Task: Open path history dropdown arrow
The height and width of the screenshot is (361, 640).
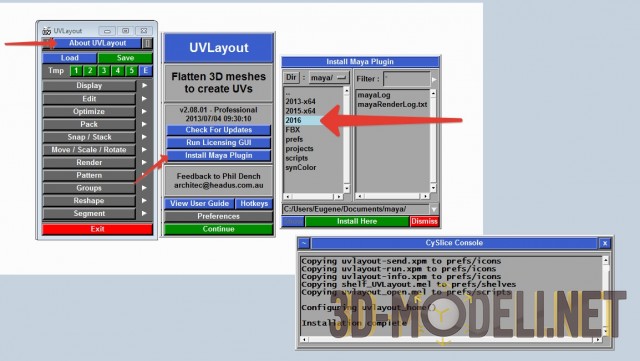Action: point(434,209)
